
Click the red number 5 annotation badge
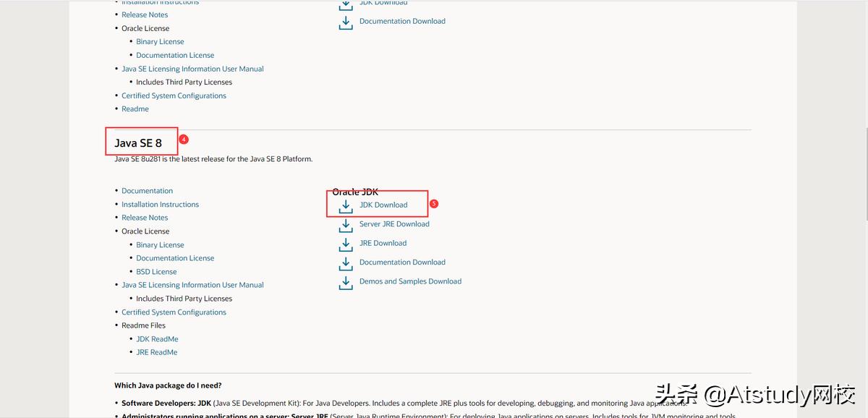point(434,204)
